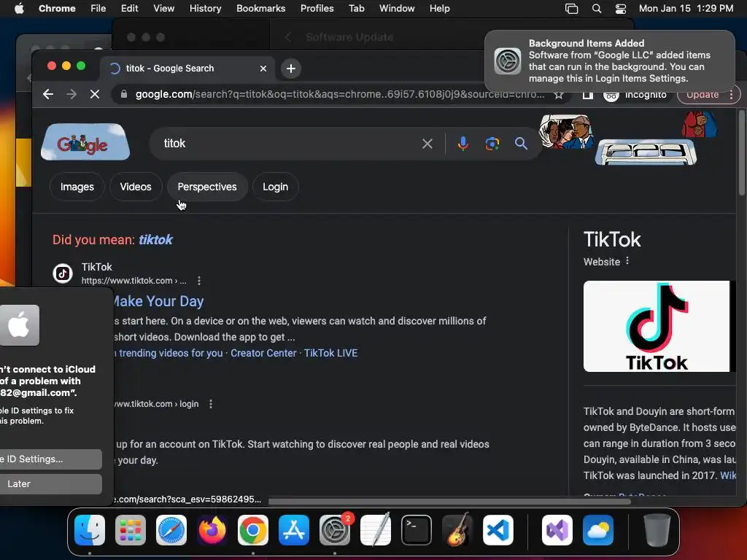Click the TikTok logo image in knowledge panel
Screen dimensions: 747x560
pos(657,326)
